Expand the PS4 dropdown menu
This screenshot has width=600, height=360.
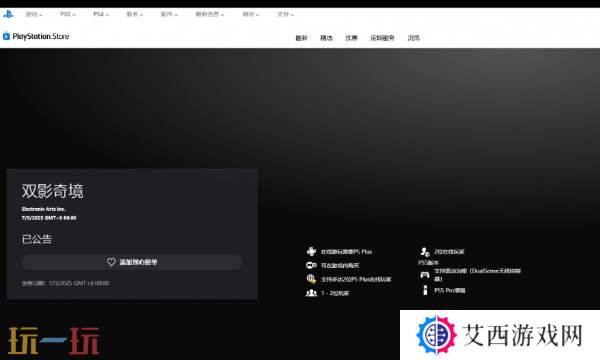(101, 15)
